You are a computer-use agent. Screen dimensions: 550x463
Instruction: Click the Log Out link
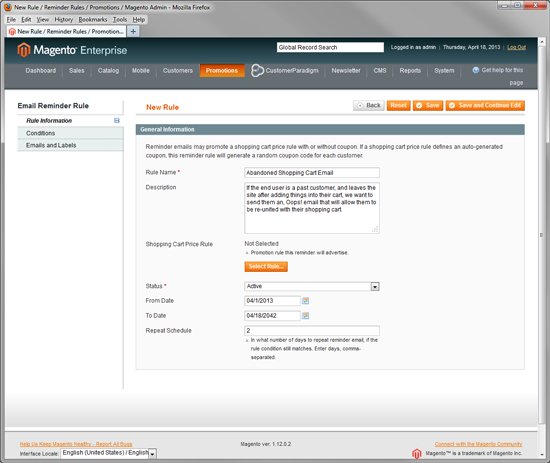click(x=516, y=47)
